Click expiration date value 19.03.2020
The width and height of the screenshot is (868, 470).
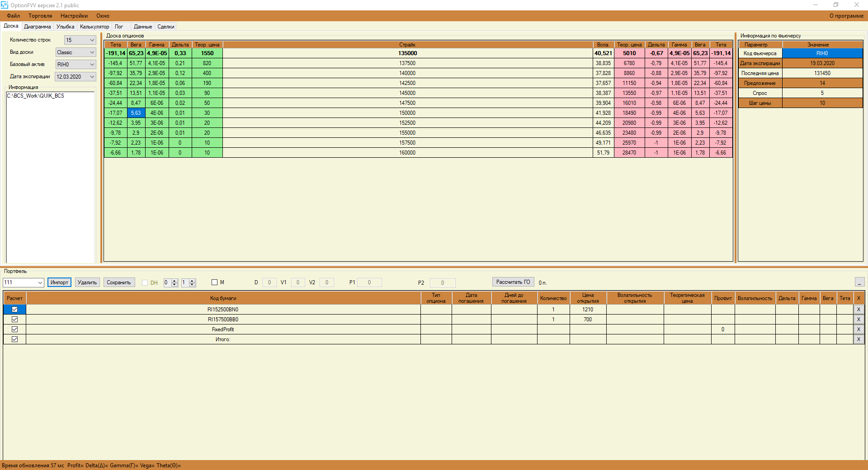pos(822,63)
